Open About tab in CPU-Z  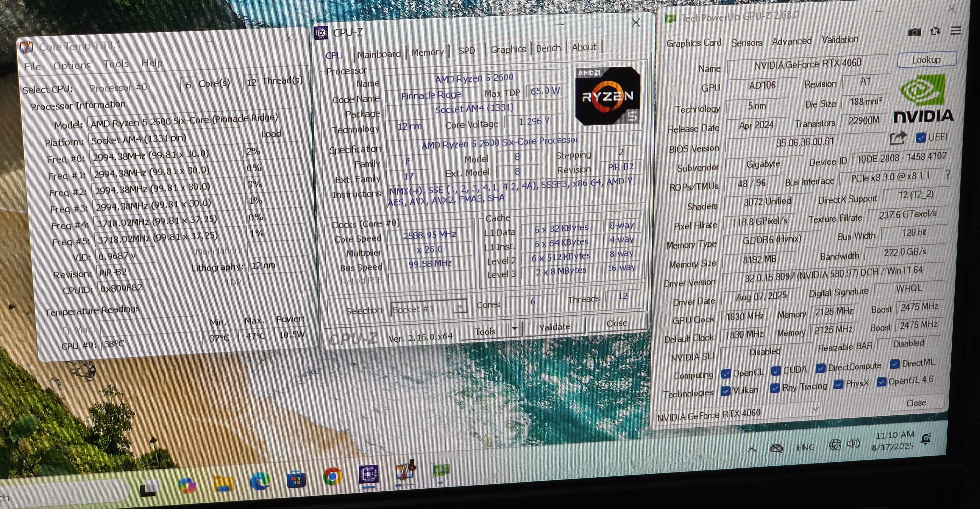[x=584, y=47]
